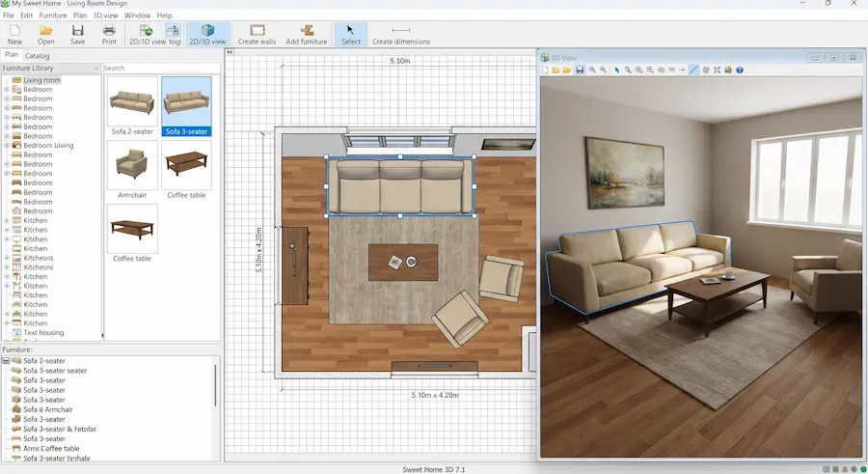Select 'Sofa 3-seater & Fetzilor' list row

pyautogui.click(x=60, y=429)
